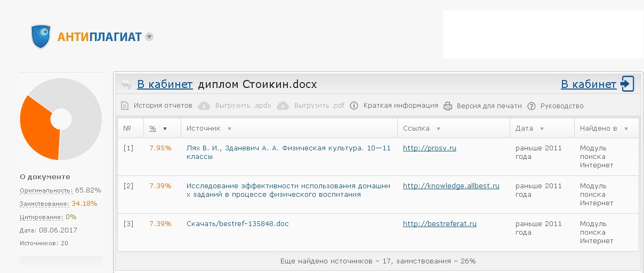Open the http://prosv.ru link
The width and height of the screenshot is (644, 273).
pos(429,148)
